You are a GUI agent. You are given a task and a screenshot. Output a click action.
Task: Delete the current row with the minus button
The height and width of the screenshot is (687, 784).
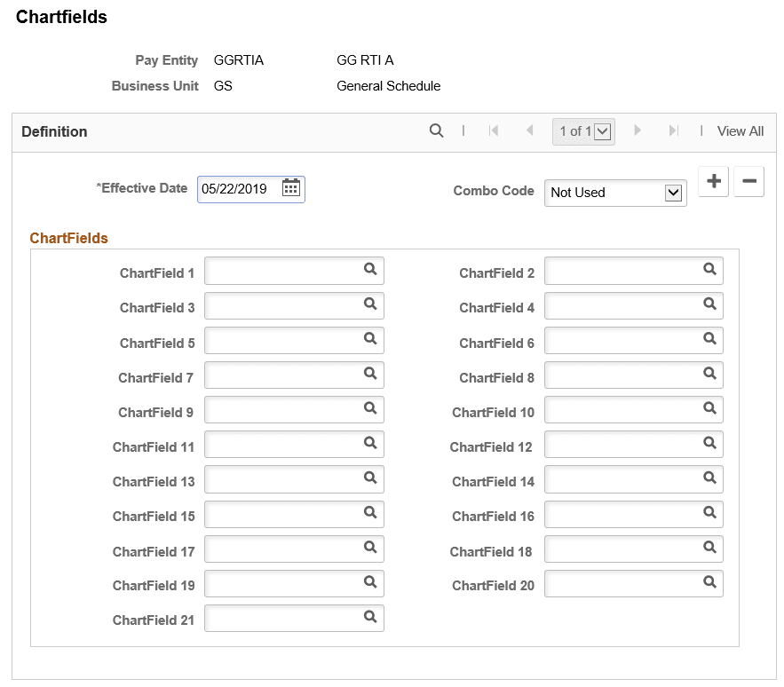[x=748, y=181]
